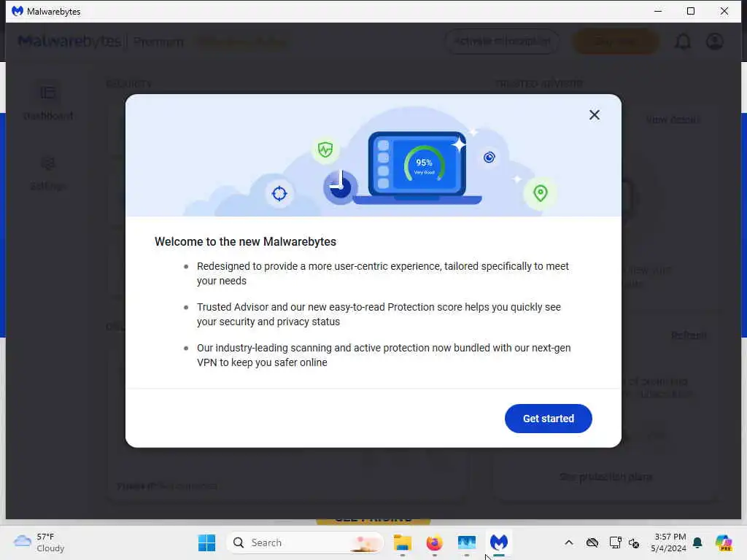The image size is (747, 560).
Task: Click the green shield icon in the illustration
Action: click(x=325, y=149)
